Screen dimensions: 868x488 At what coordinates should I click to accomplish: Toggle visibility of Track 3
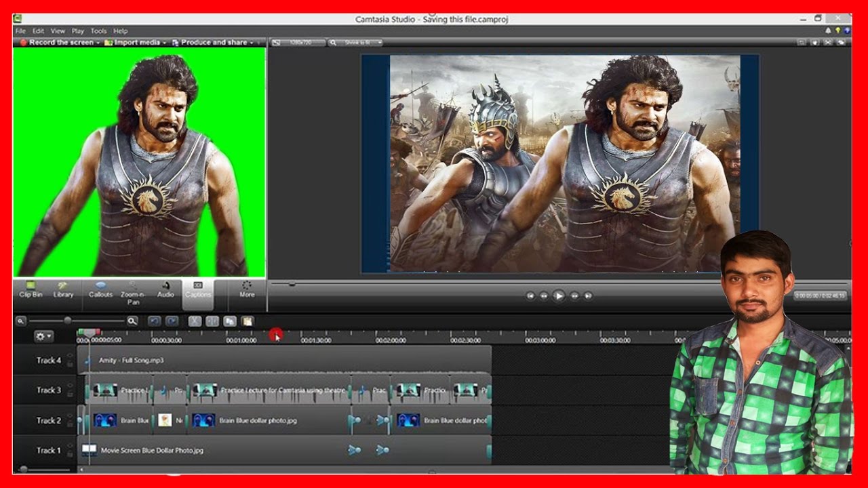click(69, 386)
